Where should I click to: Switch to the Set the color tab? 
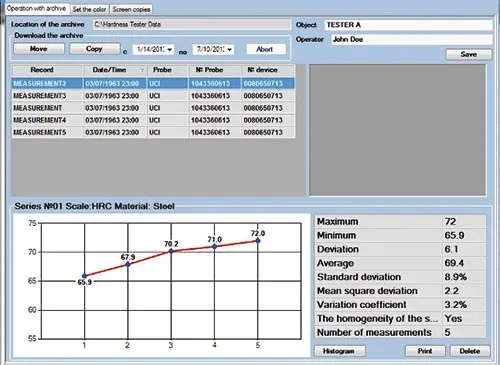pos(89,9)
